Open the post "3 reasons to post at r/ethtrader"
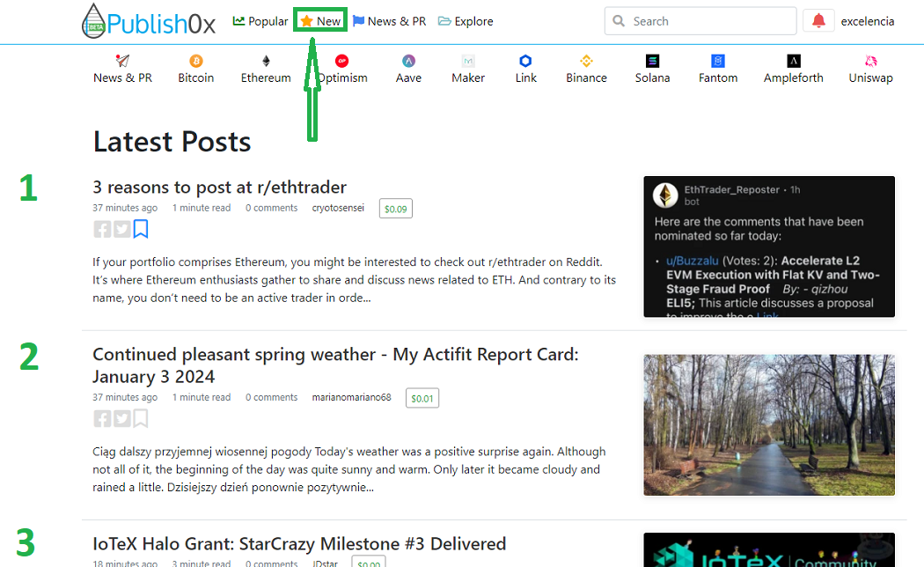The height and width of the screenshot is (567, 924). tap(220, 188)
